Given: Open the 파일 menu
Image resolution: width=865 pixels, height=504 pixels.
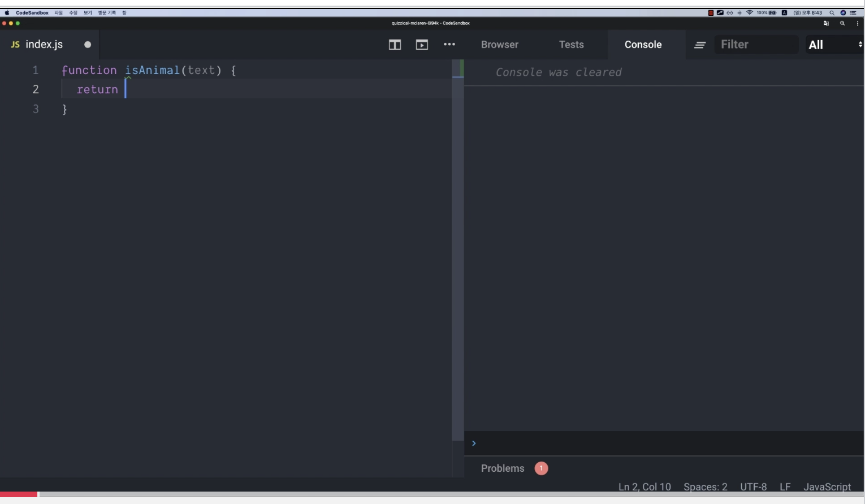Looking at the screenshot, I should 59,12.
